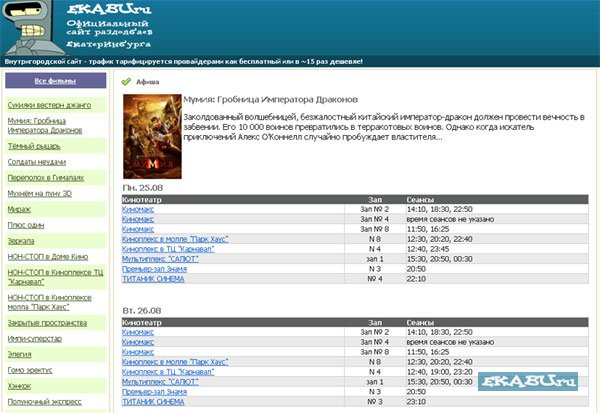This screenshot has height=413, width=600.
Task: Click the movie title heading Мумия: Гробница Императора Драконов
Action: tap(271, 100)
